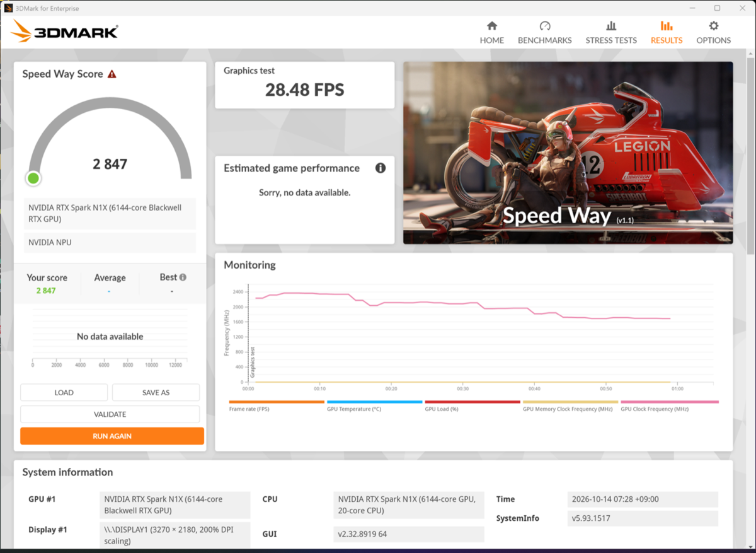Click the Benchmarks gauge icon
Screen dimensions: 756x553
coord(545,26)
